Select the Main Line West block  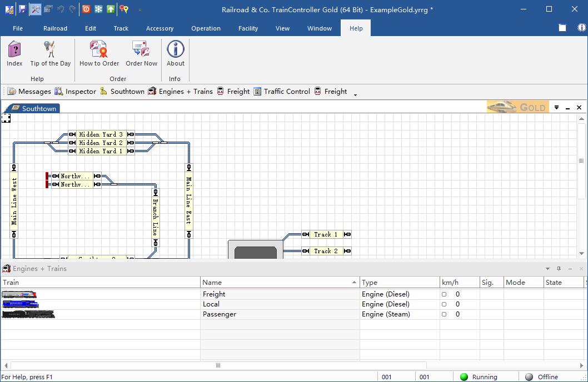point(14,201)
